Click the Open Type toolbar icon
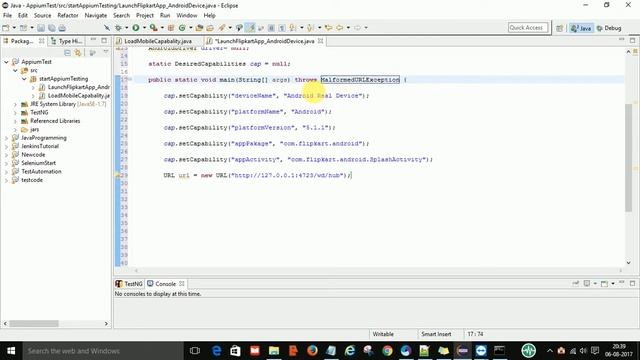The image size is (640, 360). click(200, 28)
